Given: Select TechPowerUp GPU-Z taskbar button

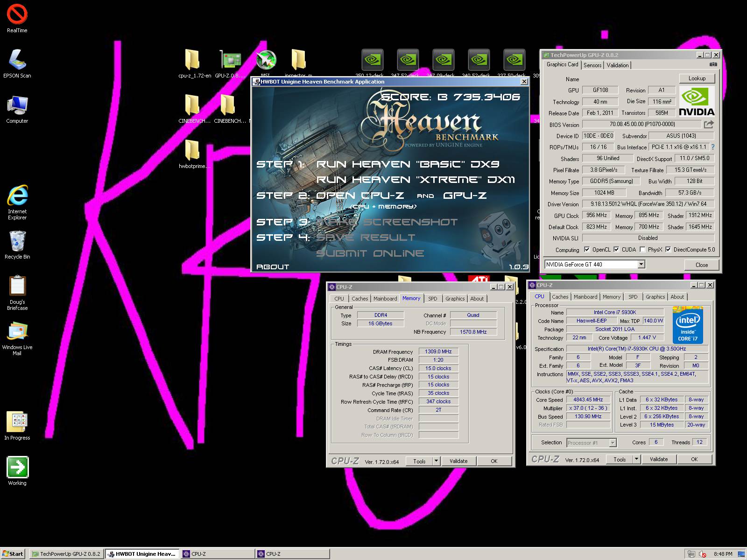Looking at the screenshot, I should pos(66,554).
